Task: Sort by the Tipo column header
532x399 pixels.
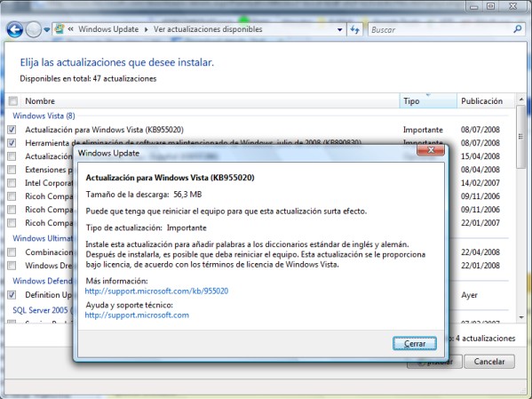Action: 428,100
